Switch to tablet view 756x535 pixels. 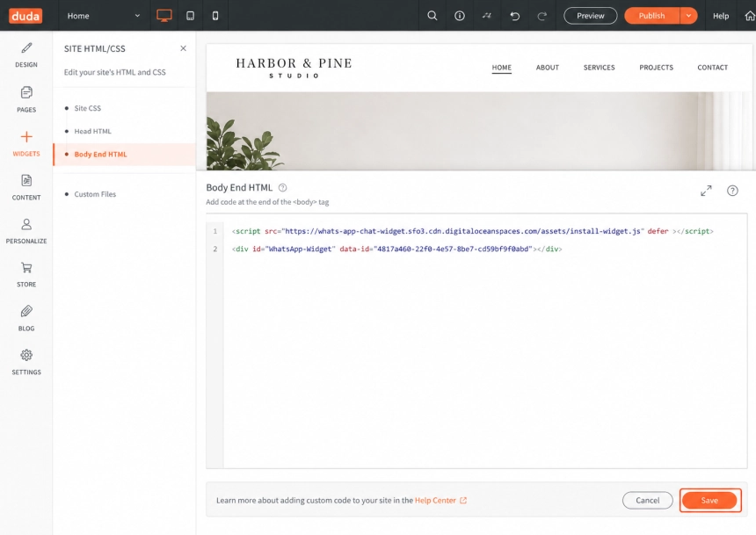(x=190, y=16)
